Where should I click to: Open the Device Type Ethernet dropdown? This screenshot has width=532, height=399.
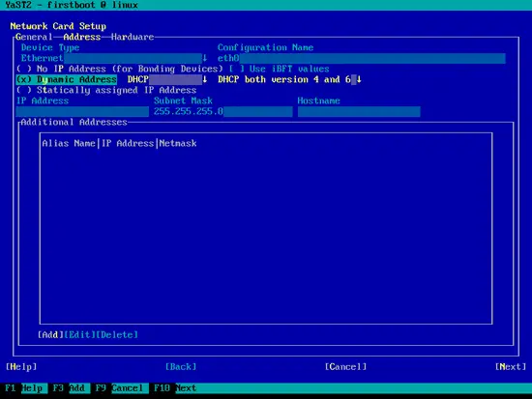[114, 58]
